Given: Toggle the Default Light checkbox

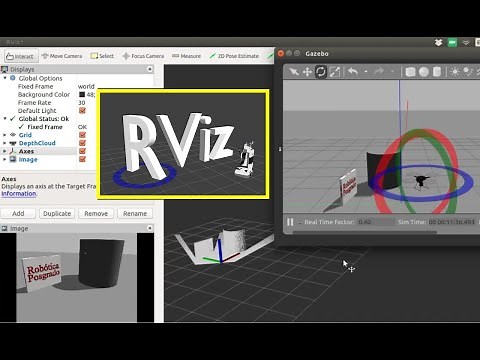Looking at the screenshot, I should pyautogui.click(x=82, y=110).
